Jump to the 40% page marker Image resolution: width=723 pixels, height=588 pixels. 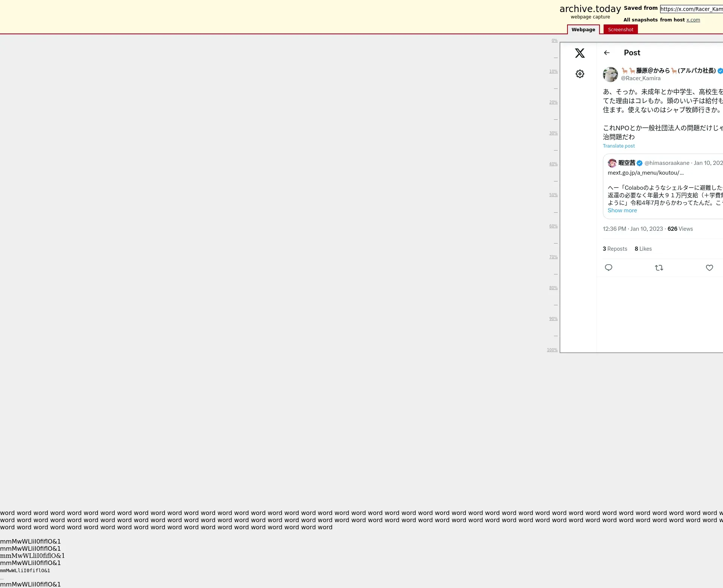pos(553,164)
